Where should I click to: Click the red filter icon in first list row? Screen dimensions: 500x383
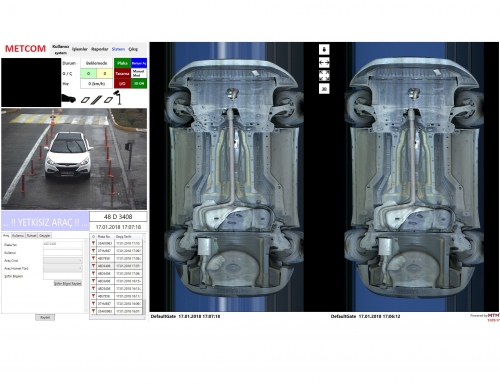point(93,244)
